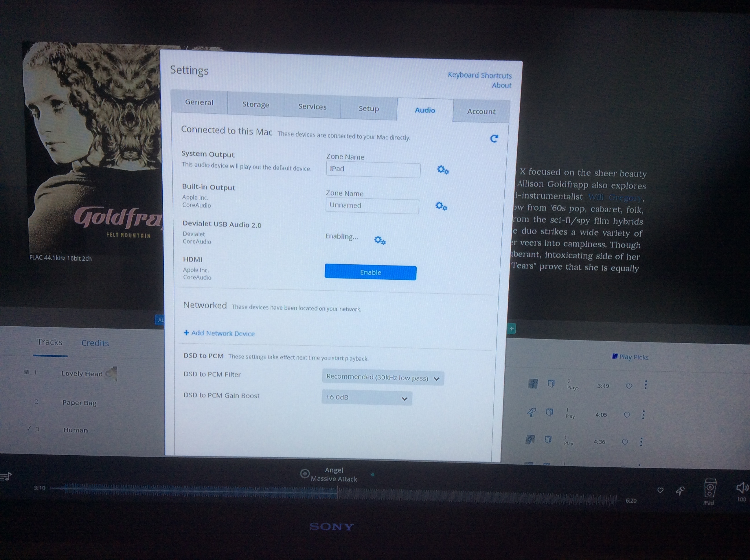Click the FLAC 44.1kHz 16bit 2ch label
Viewport: 750px width, 560px height.
(60, 258)
